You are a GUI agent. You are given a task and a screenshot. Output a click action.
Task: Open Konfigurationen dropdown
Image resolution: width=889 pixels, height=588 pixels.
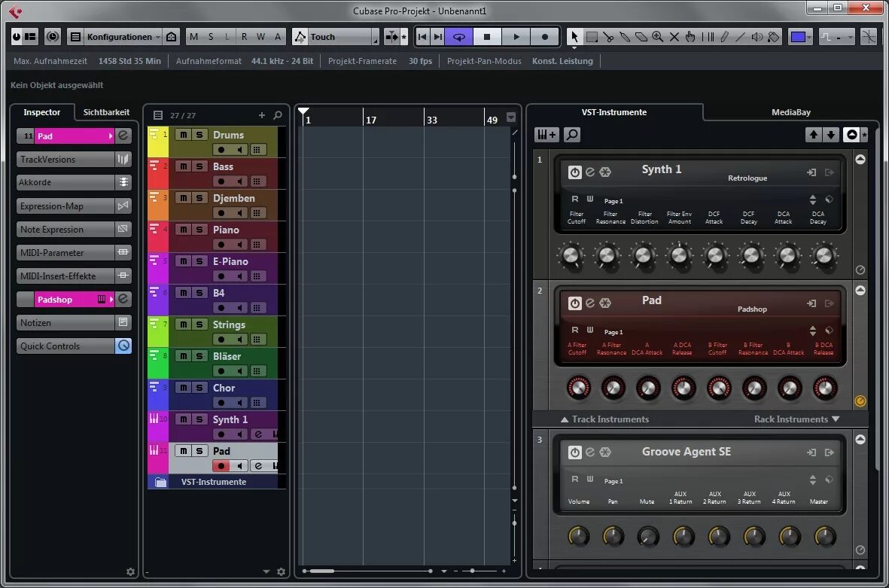(x=123, y=37)
